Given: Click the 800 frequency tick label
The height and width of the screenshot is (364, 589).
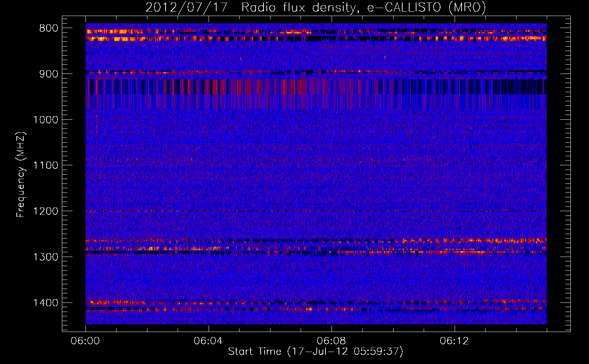Looking at the screenshot, I should 49,28.
